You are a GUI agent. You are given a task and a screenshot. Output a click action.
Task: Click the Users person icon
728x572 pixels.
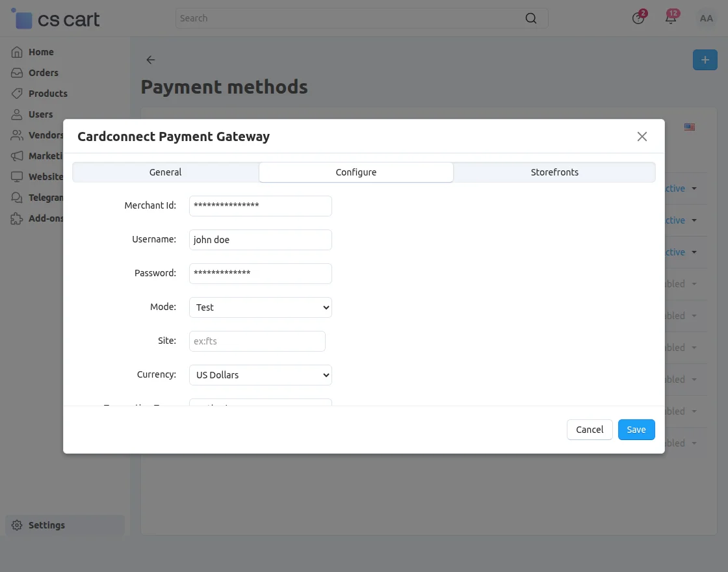coord(17,114)
